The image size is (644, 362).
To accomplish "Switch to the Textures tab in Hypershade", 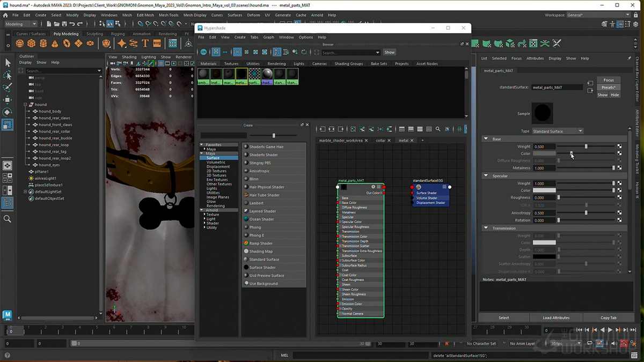I will (231, 63).
